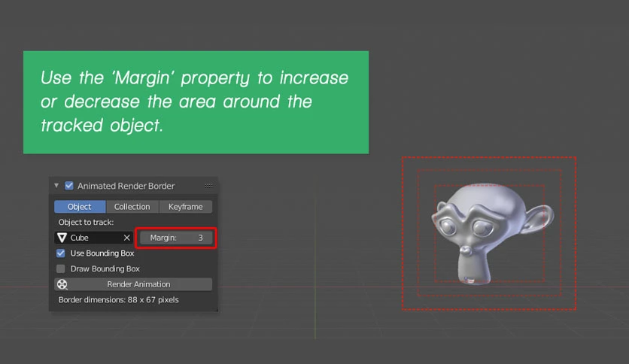Switch to the Keyframe tab
Viewport: 629px width, 364px height.
click(x=185, y=207)
